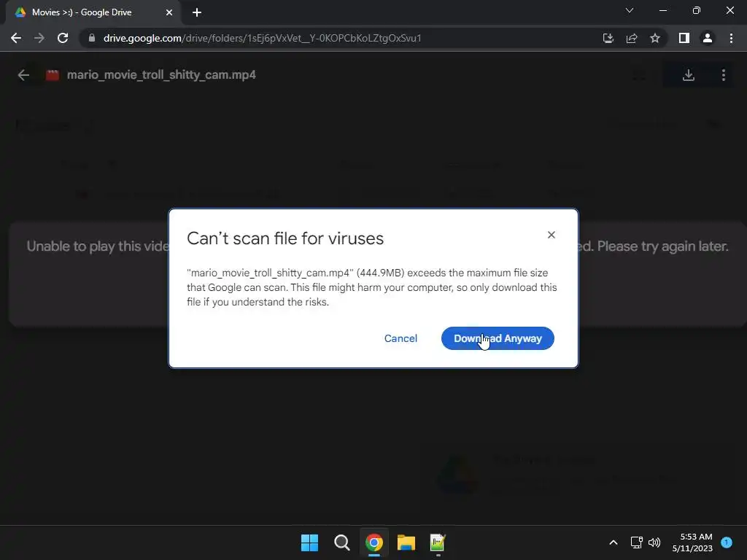Open Chrome three-dot menu
747x560 pixels.
click(731, 38)
